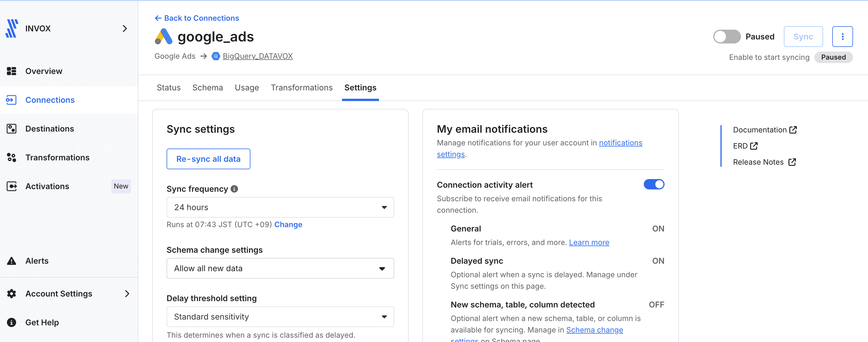Image resolution: width=868 pixels, height=342 pixels.
Task: Switch to the Usage tab
Action: 247,88
